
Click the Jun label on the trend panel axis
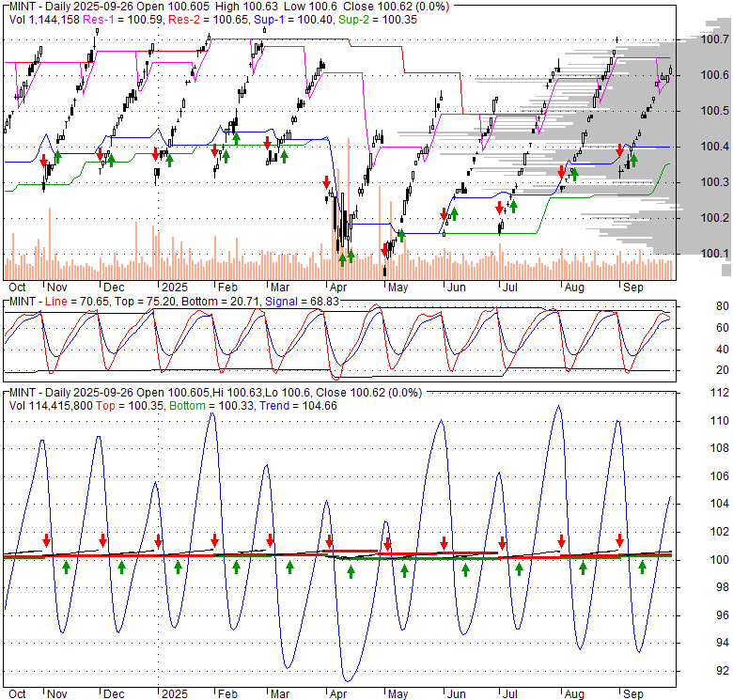pos(457,694)
